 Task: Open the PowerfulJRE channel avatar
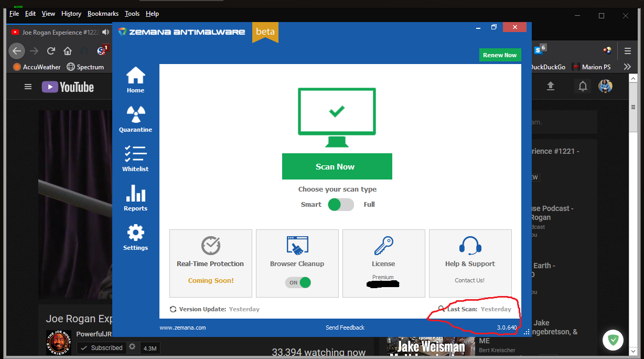59,343
